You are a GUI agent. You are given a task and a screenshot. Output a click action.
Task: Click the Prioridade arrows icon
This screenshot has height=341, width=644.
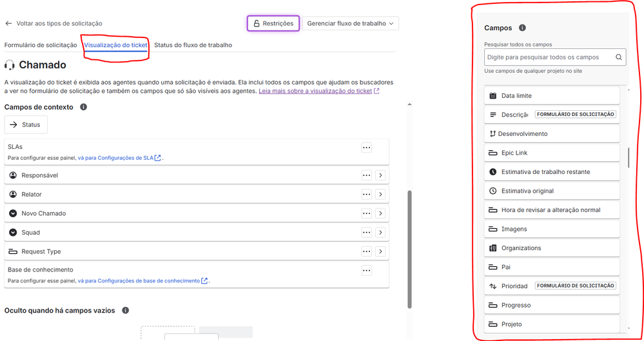(x=493, y=286)
